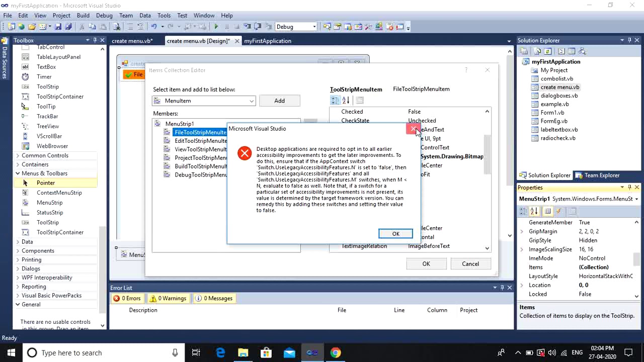
Task: Select MenuStrip in the Toolbox
Action: click(x=49, y=203)
